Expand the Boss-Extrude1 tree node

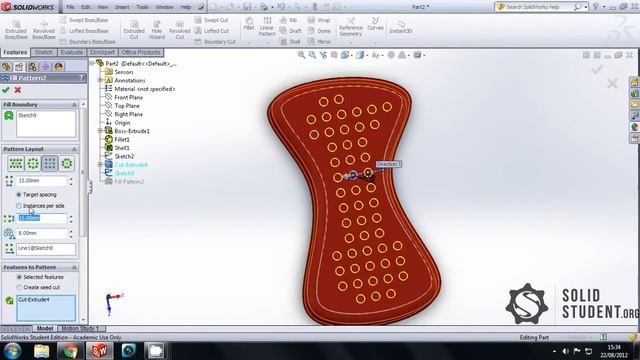[100, 131]
